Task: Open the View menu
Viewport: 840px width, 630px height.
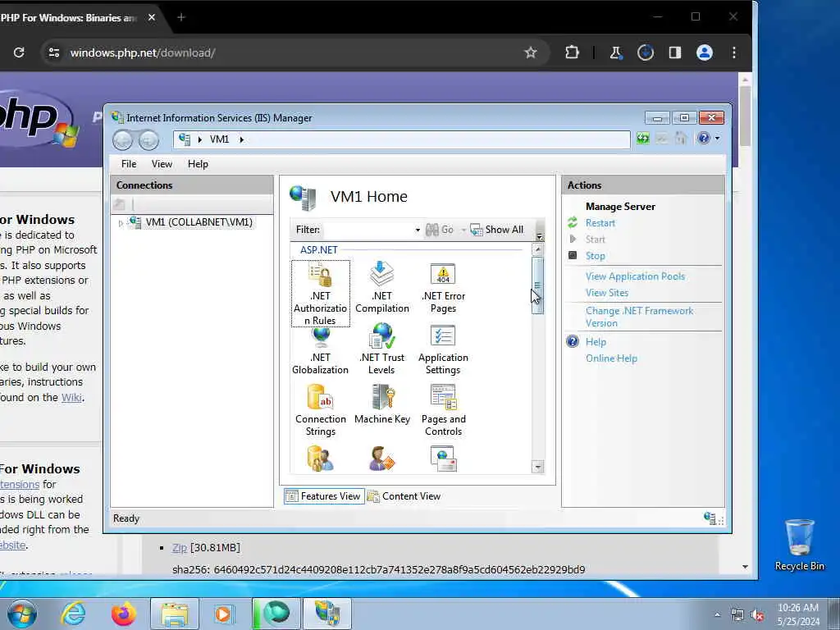Action: coord(162,164)
